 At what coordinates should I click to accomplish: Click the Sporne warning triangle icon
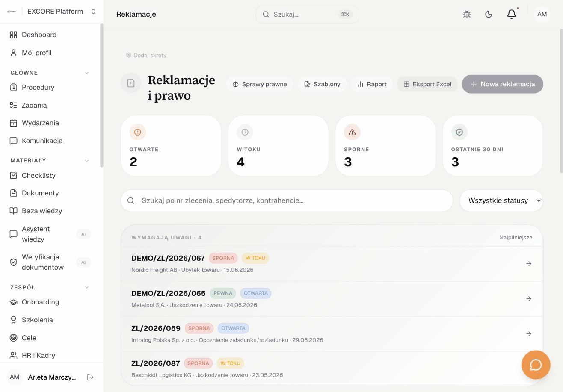point(352,132)
